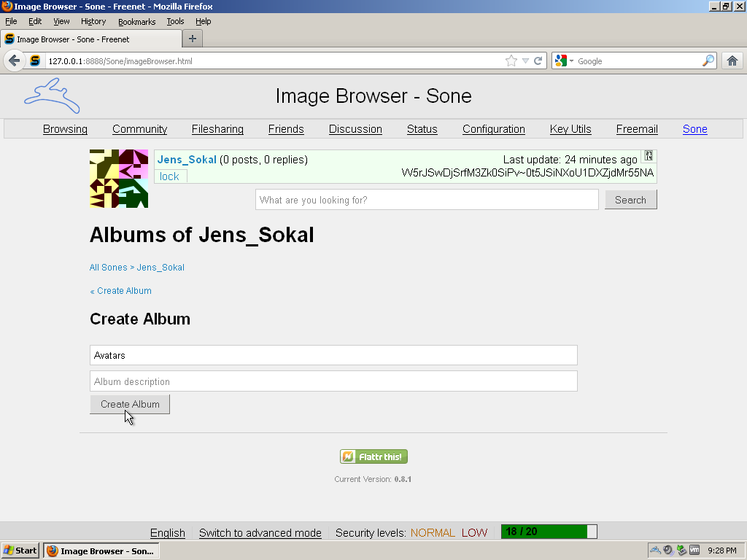Click the Sone site identity icon in address bar

tap(35, 61)
